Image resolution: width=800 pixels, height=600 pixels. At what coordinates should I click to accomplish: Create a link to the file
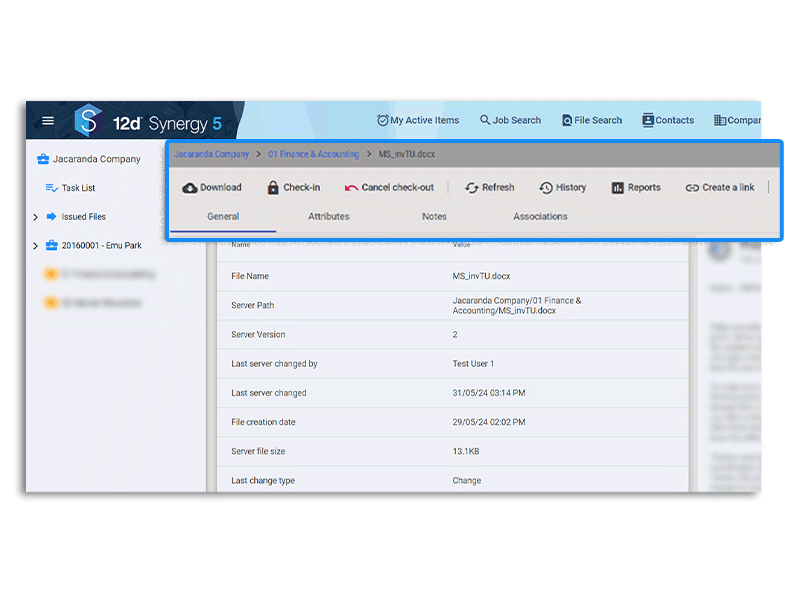(x=720, y=188)
